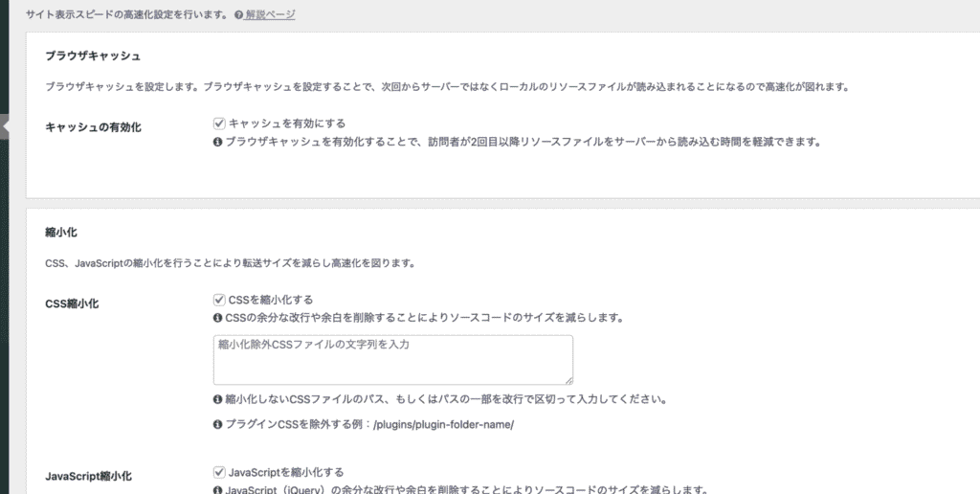Click the sidebar active-menu arrow indicator
Viewport: 980px width, 494px height.
(x=5, y=125)
